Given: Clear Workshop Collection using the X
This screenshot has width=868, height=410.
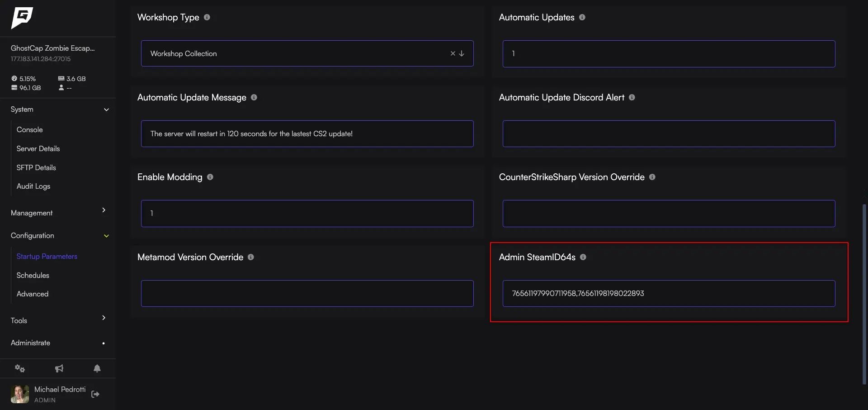Looking at the screenshot, I should coord(453,53).
